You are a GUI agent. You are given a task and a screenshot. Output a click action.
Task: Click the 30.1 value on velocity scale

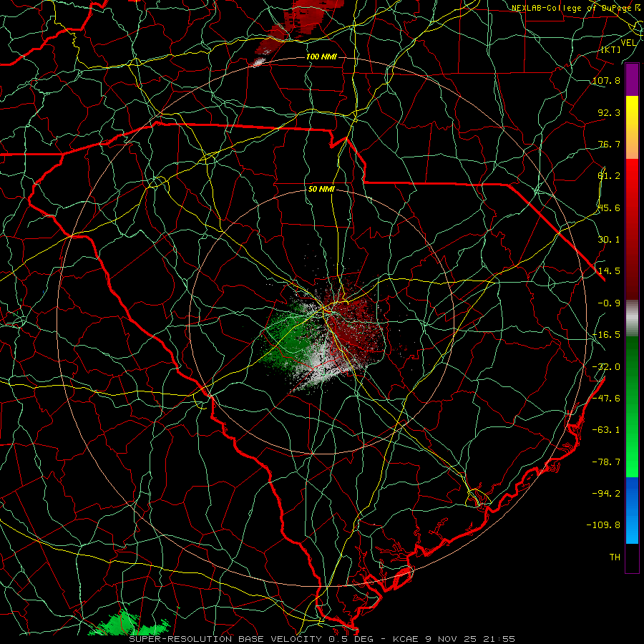point(609,240)
